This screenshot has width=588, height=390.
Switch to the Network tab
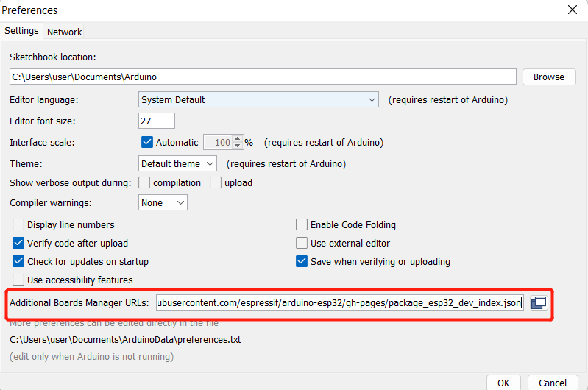pyautogui.click(x=65, y=32)
